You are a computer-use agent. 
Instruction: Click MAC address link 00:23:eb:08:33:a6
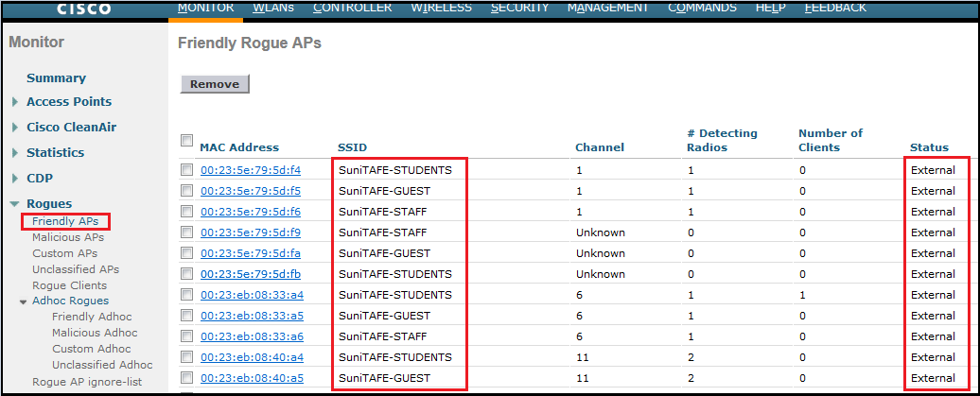coord(252,336)
